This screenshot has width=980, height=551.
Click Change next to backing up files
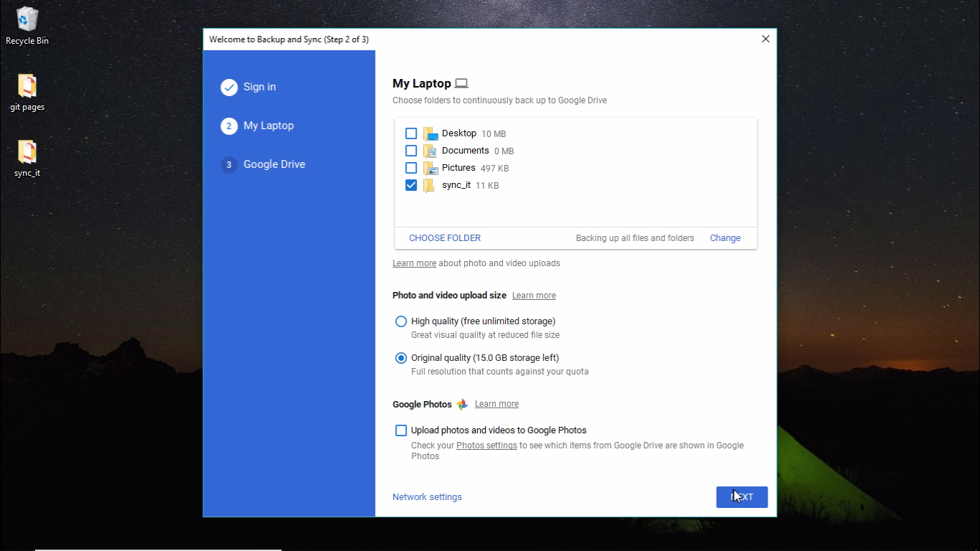point(725,237)
